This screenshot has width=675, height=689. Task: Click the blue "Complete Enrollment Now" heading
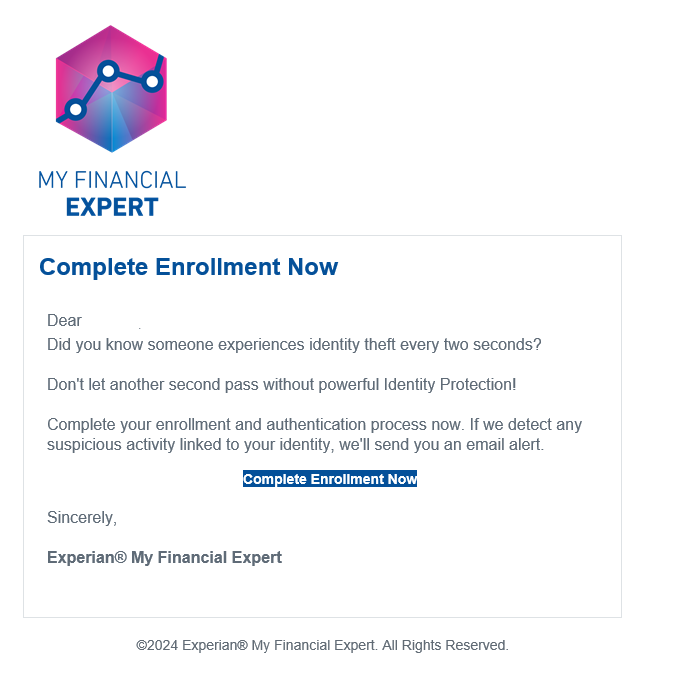point(188,267)
